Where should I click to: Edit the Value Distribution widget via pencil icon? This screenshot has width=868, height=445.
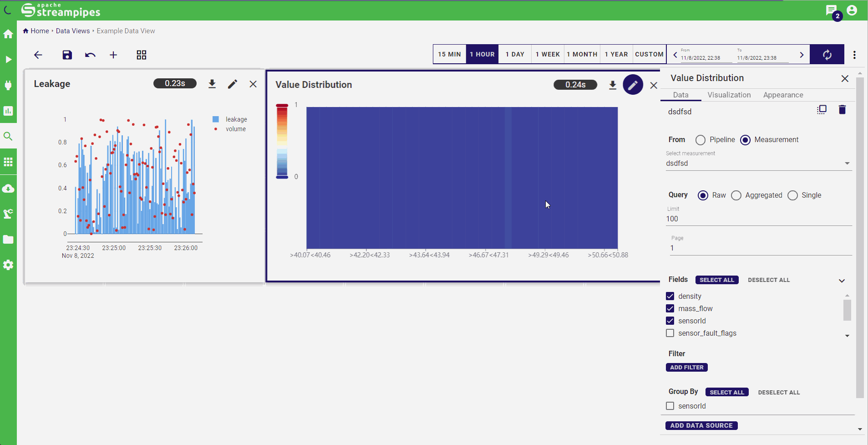pyautogui.click(x=633, y=85)
